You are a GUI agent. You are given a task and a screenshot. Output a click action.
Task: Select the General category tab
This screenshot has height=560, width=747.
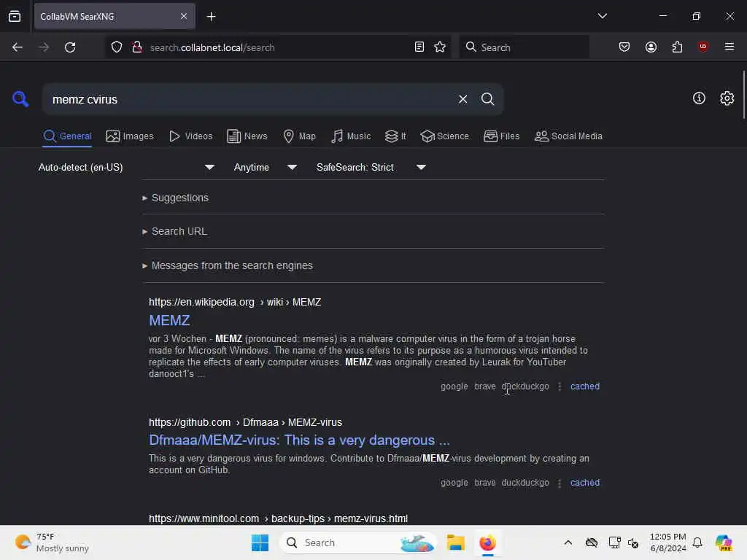tap(67, 136)
